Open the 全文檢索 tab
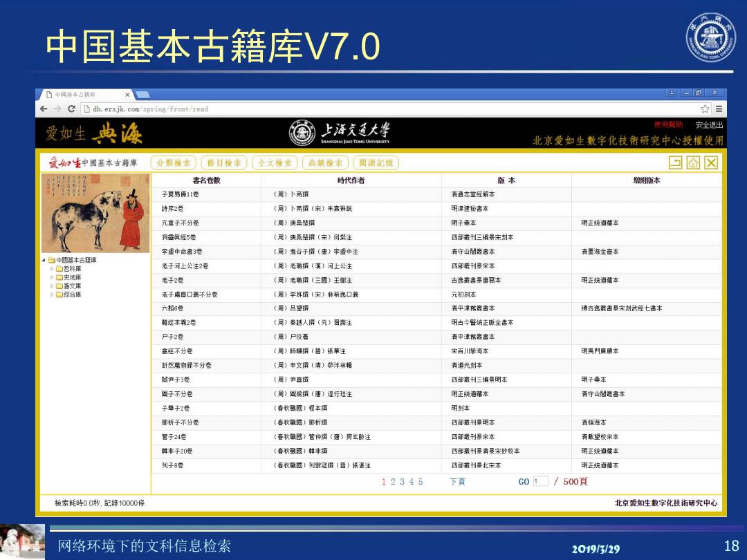 click(x=275, y=163)
